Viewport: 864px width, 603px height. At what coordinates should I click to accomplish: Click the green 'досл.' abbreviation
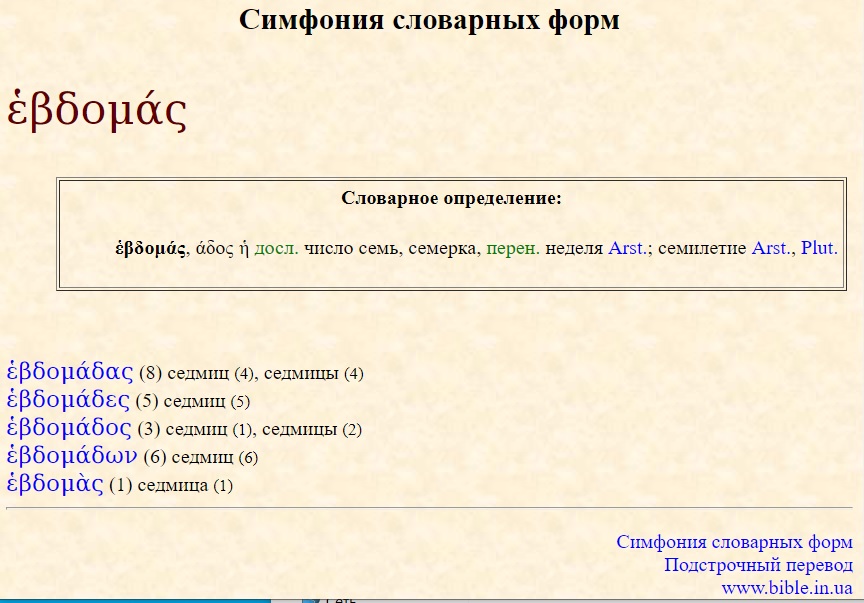pos(276,248)
